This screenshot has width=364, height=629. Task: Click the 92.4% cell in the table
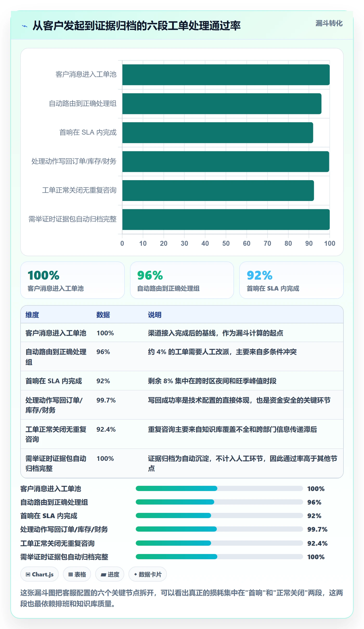[106, 429]
